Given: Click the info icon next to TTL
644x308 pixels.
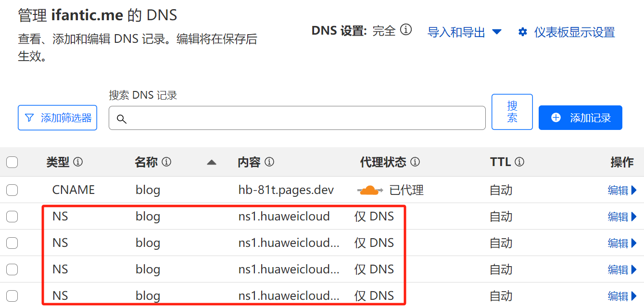Looking at the screenshot, I should click(x=519, y=162).
